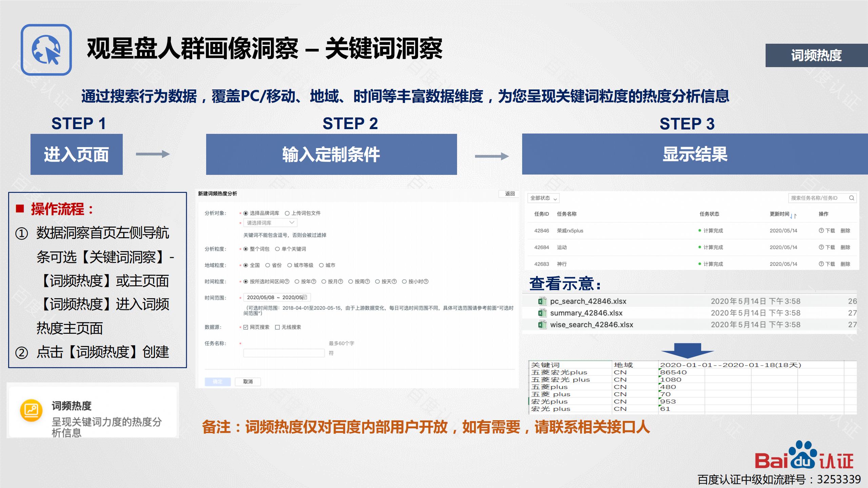Click 删除 for task 运动
The width and height of the screenshot is (868, 488).
coord(845,247)
